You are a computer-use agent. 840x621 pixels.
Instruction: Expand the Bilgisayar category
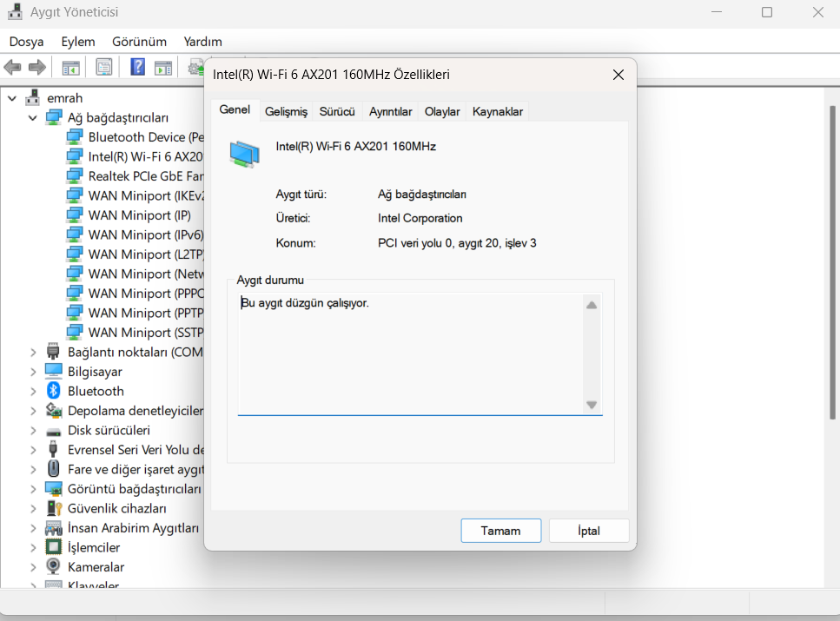tap(33, 372)
